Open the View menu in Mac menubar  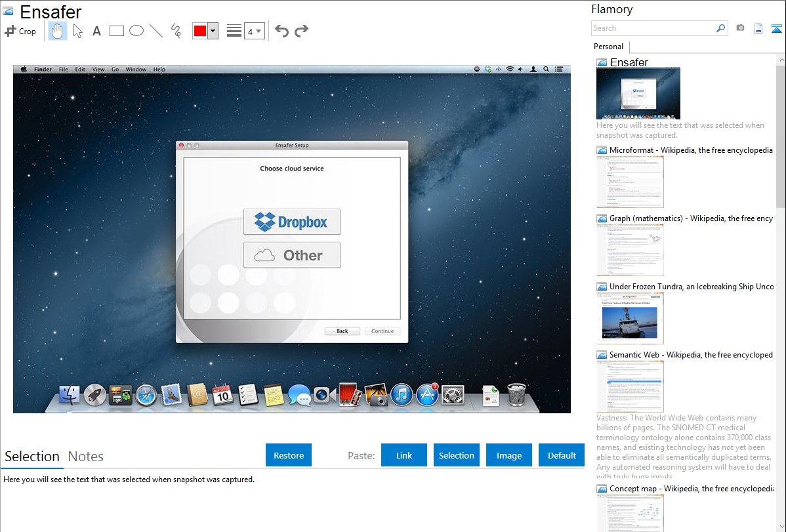tap(98, 69)
